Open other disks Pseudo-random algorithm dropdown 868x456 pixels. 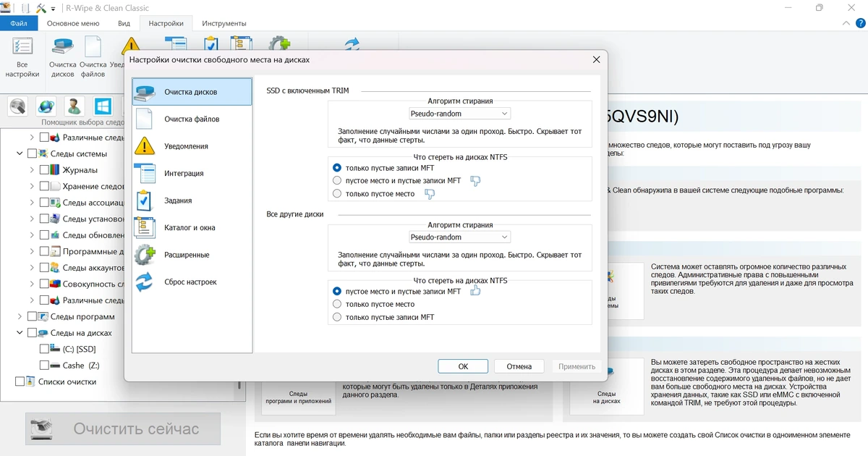pyautogui.click(x=459, y=237)
